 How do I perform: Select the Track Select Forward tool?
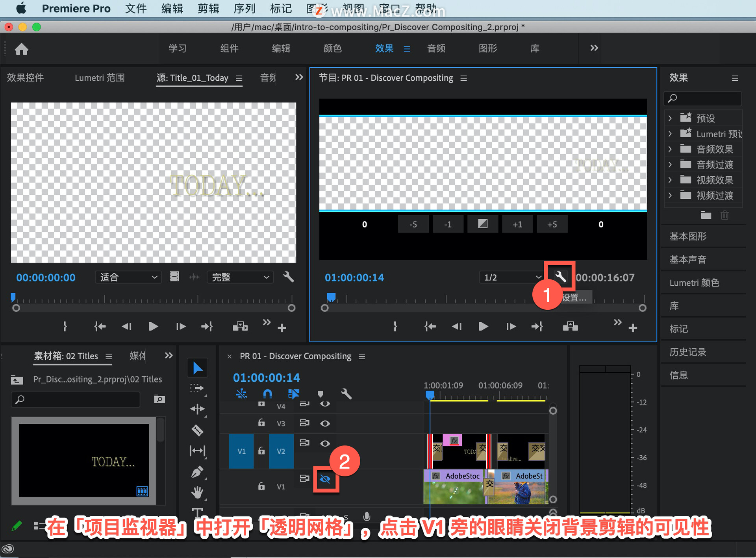point(197,388)
